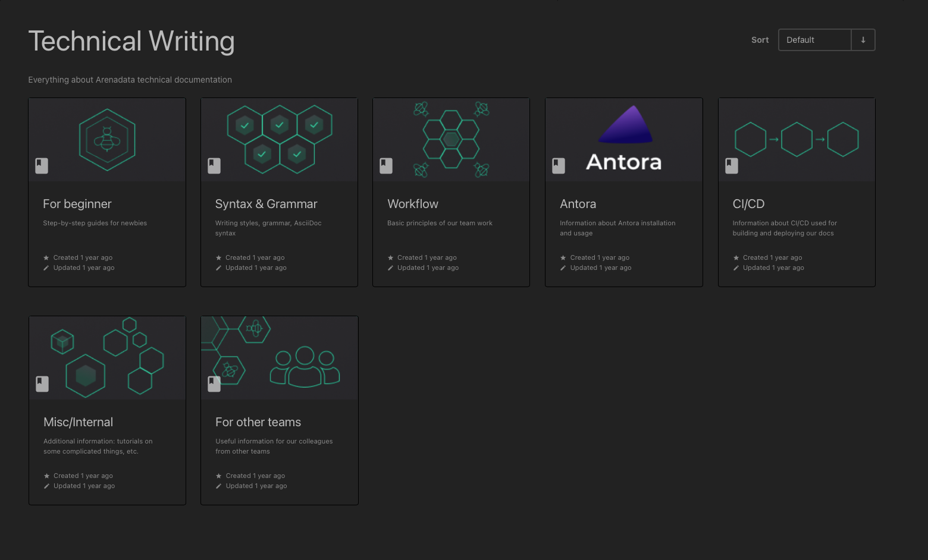Viewport: 928px width, 560px height.
Task: Click the bee hexagon cover of For beginner
Action: [107, 140]
